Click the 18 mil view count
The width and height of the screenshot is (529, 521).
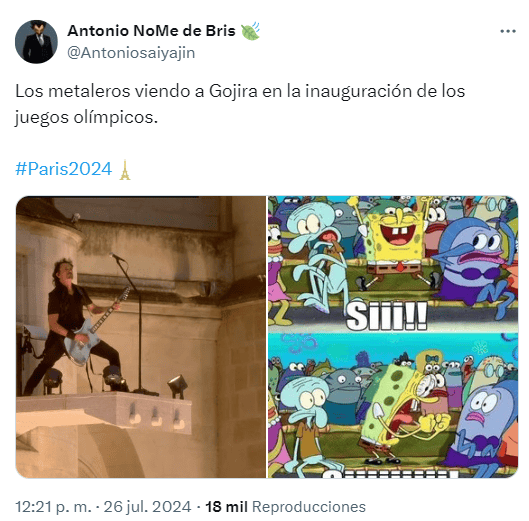(226, 507)
